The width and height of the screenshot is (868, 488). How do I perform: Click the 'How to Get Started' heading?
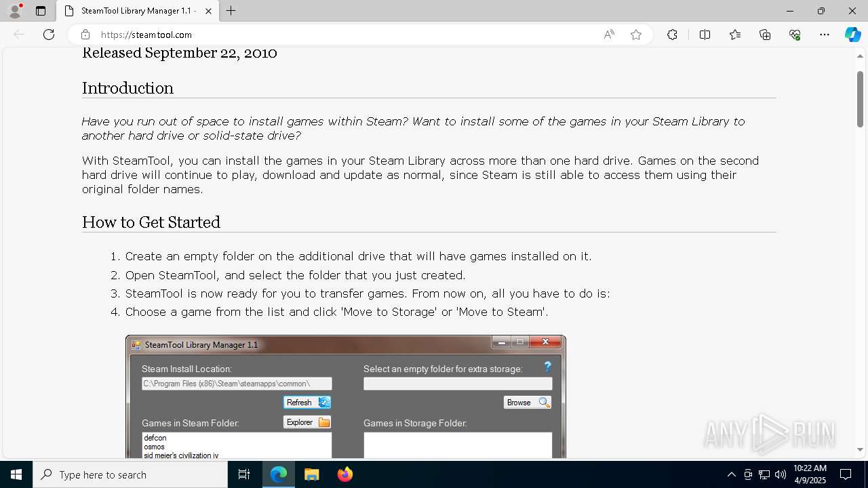pos(151,222)
